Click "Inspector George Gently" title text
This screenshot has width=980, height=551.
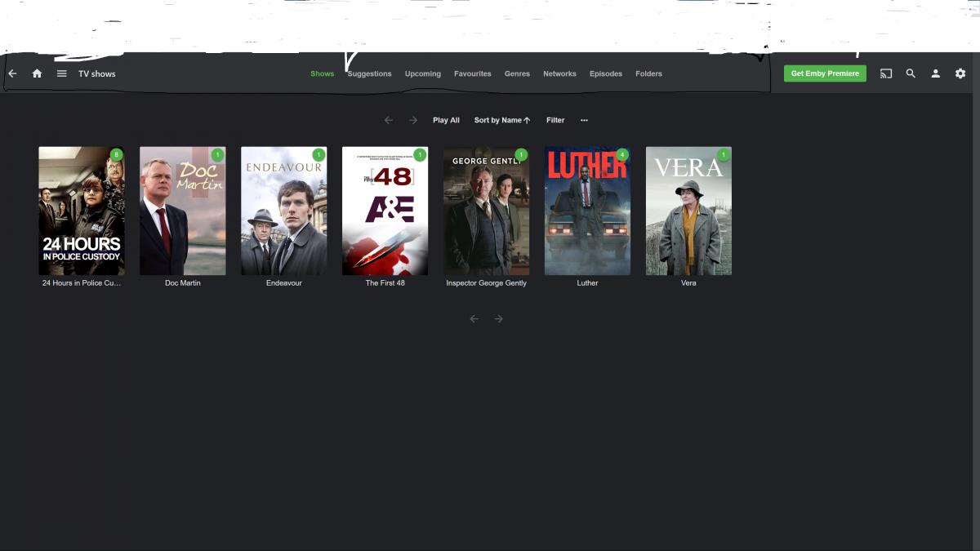point(487,283)
